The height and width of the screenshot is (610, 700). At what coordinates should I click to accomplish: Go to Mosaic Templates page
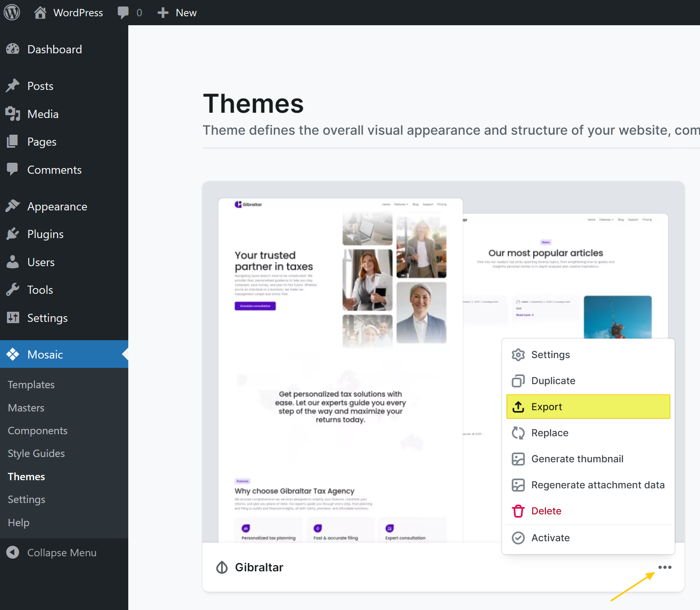pyautogui.click(x=31, y=385)
